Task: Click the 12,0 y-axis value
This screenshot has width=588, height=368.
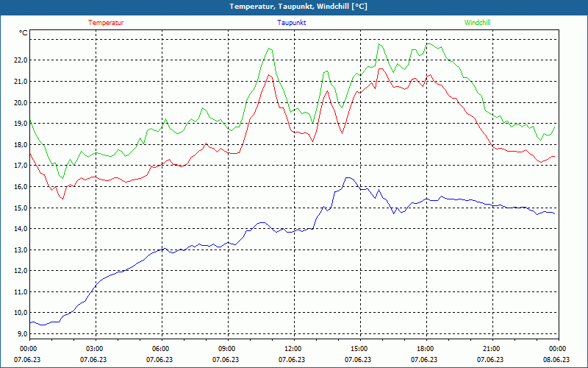Action: pos(21,270)
